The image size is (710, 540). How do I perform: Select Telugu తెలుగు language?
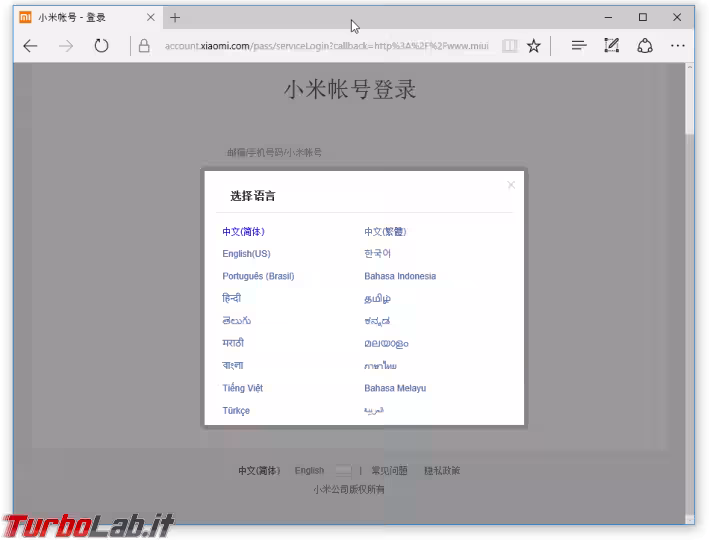[236, 321]
